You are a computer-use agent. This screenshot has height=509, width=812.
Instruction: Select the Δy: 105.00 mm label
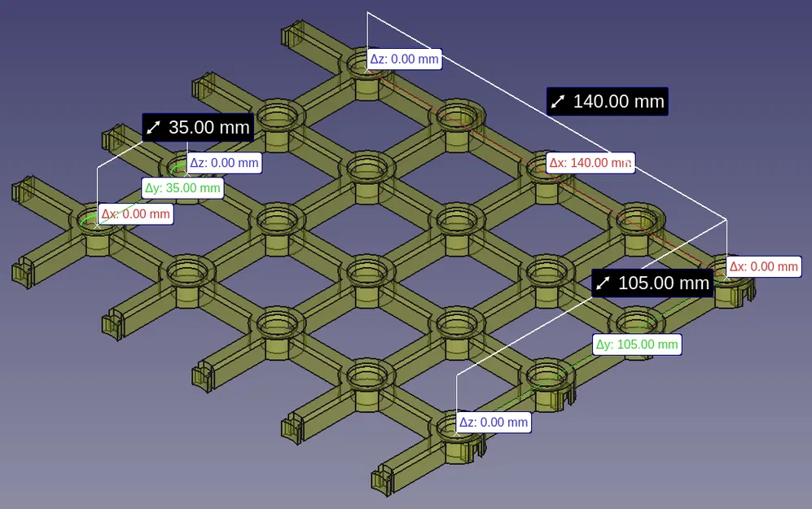637,344
